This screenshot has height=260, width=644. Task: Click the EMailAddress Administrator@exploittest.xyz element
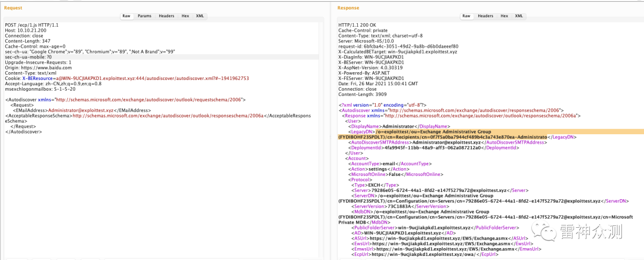(x=82, y=110)
